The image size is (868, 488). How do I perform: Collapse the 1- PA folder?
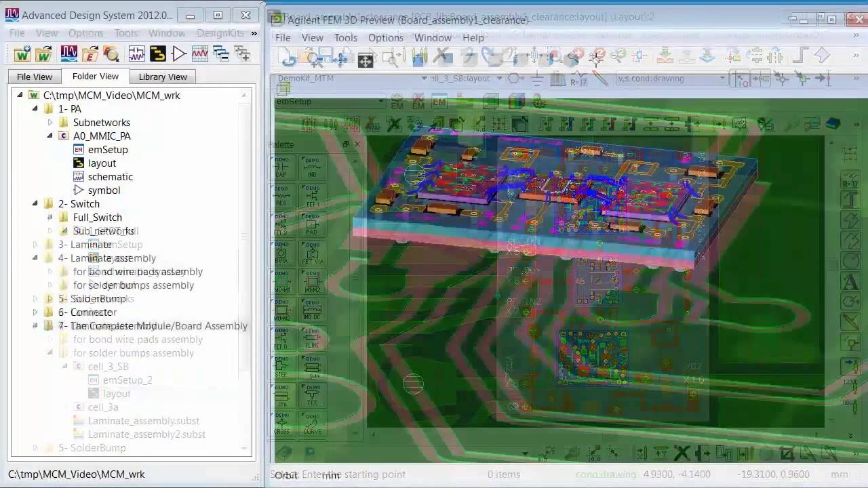coord(35,109)
